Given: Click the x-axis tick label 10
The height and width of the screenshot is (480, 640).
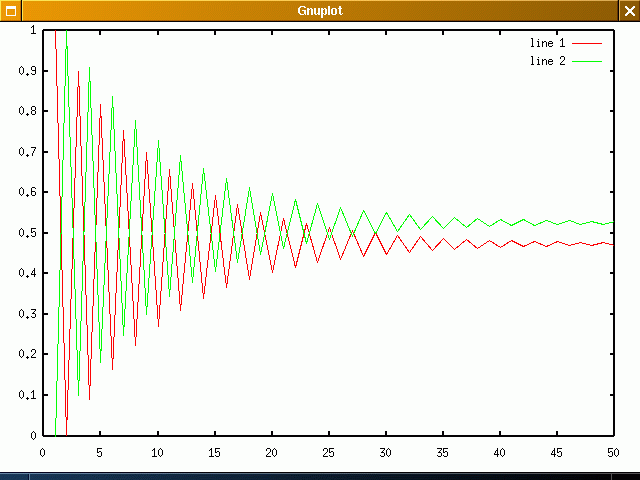Looking at the screenshot, I should pyautogui.click(x=157, y=452).
